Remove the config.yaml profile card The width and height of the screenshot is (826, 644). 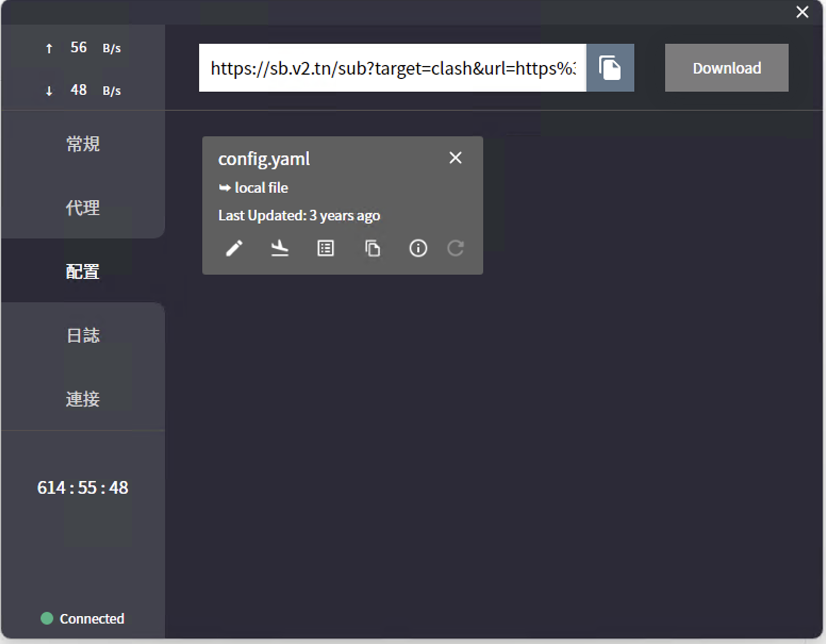(x=455, y=158)
